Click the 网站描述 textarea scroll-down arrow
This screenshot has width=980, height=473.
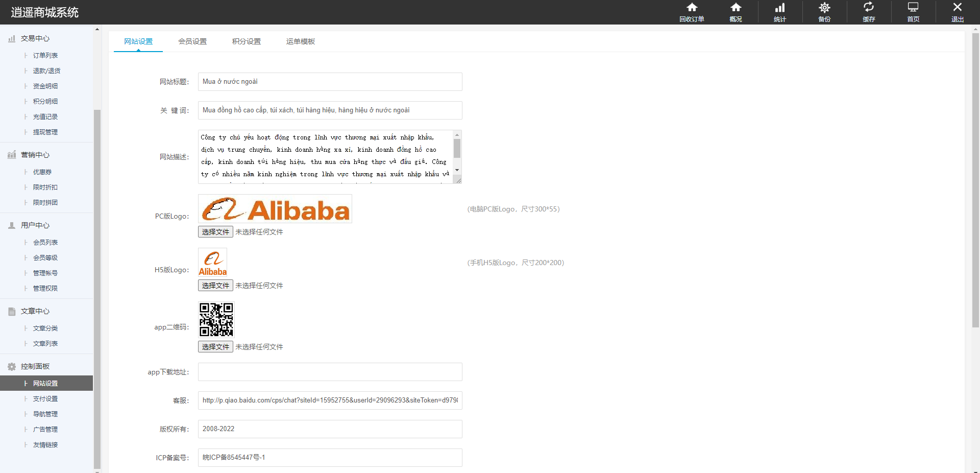tap(457, 170)
